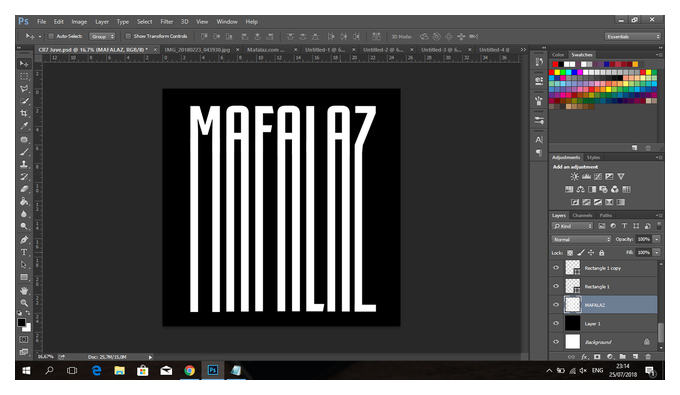This screenshot has height=395, width=680.
Task: Open the File menu
Action: pos(42,22)
